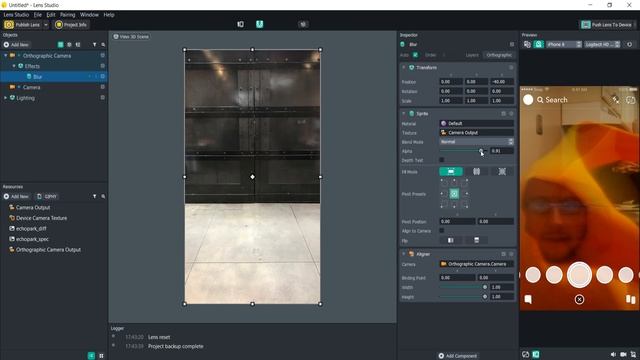Open the Logitech HD webcam dropdown

602,44
